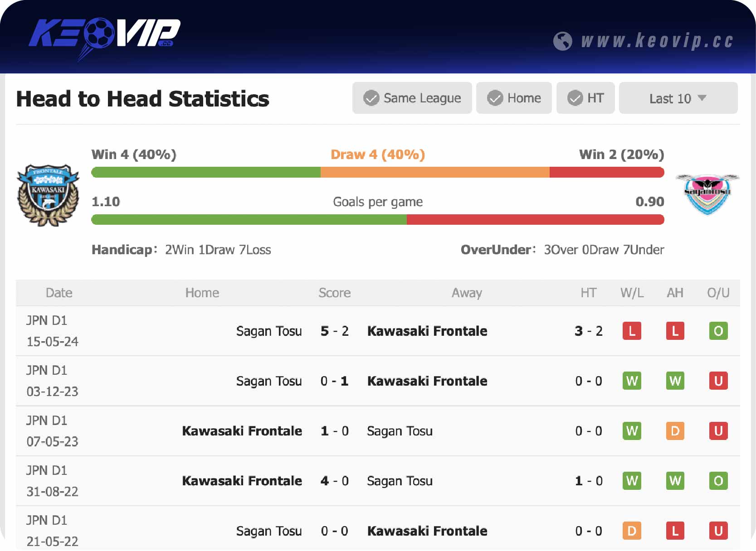The width and height of the screenshot is (756, 551).
Task: Click the Date column header
Action: coord(59,293)
